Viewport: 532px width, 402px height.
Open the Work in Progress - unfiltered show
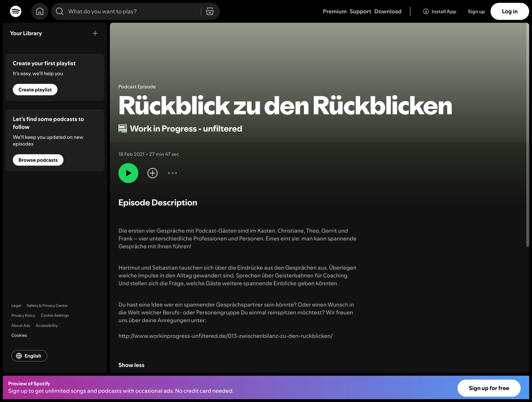click(186, 128)
